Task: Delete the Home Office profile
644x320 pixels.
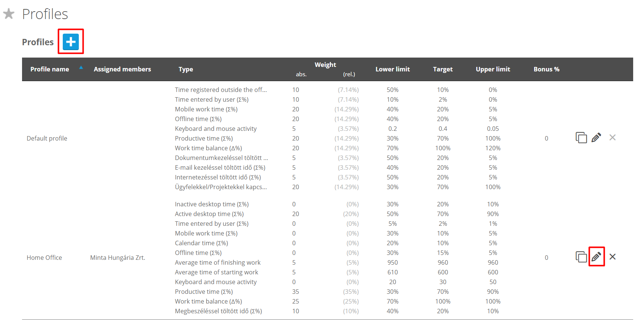Action: click(612, 257)
